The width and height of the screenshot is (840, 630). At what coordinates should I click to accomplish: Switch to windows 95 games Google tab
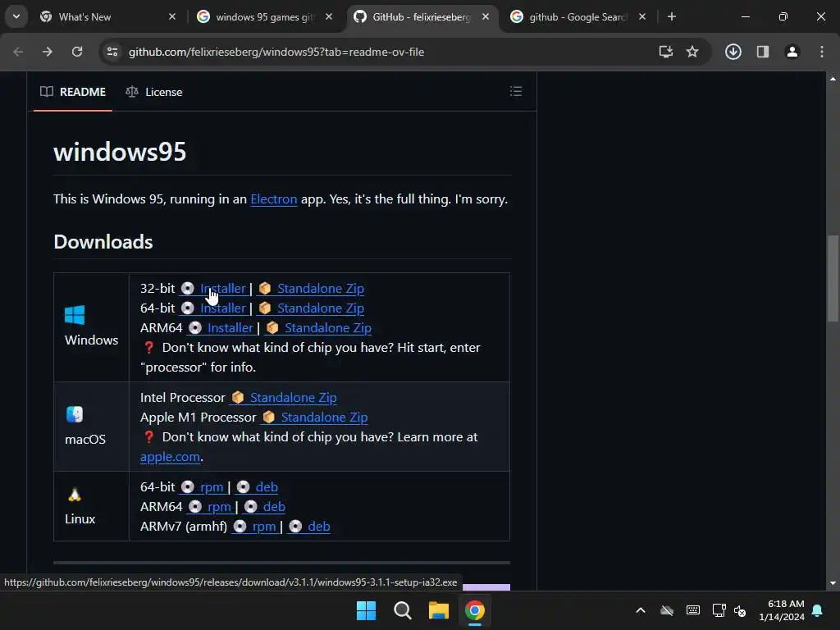click(265, 16)
